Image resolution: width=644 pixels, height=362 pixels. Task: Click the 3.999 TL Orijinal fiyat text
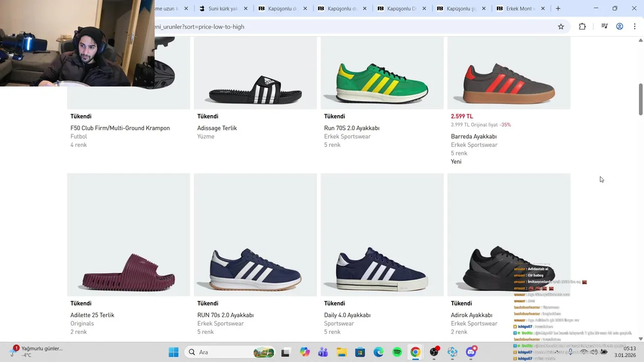point(474,125)
